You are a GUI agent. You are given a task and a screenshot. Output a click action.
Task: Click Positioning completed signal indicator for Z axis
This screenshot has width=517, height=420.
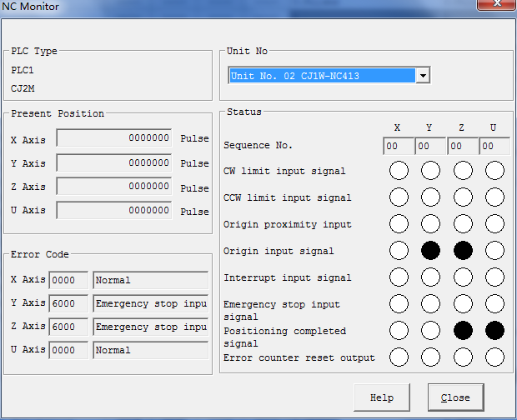[463, 331]
